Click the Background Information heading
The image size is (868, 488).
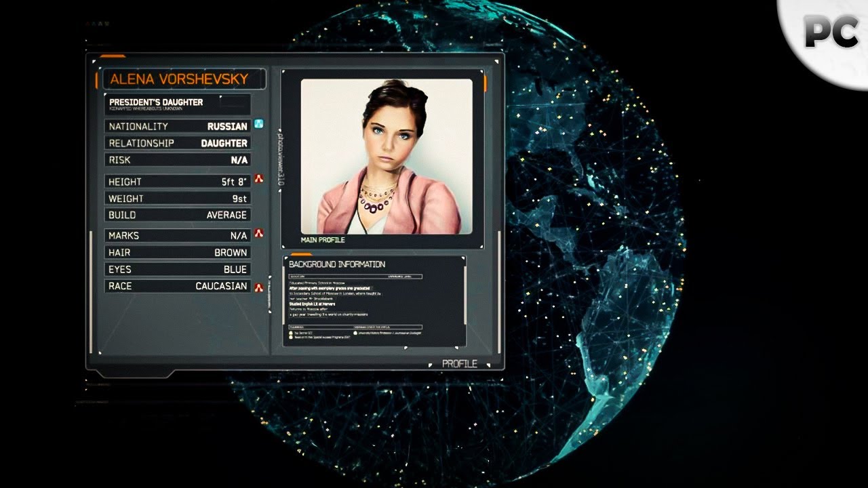click(x=337, y=264)
